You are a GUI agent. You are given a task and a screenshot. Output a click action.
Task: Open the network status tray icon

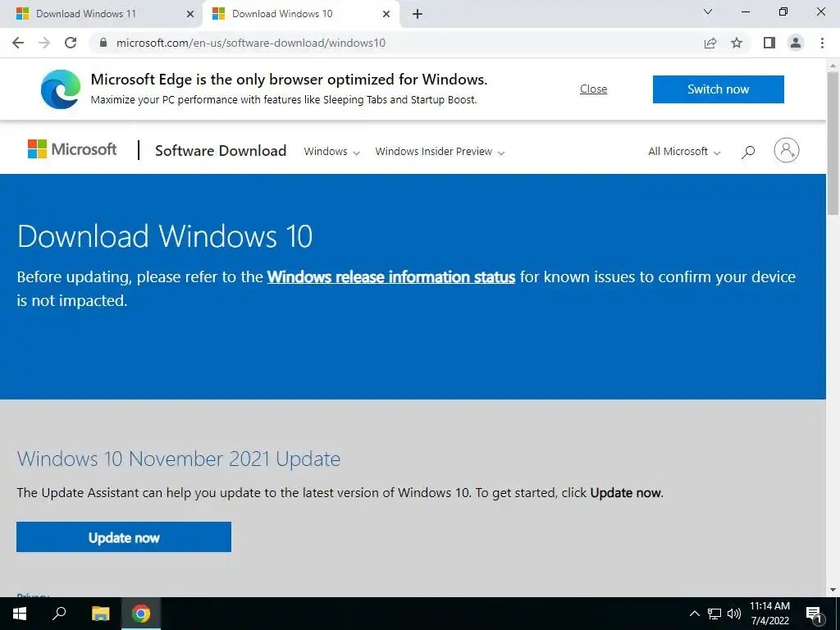point(714,614)
